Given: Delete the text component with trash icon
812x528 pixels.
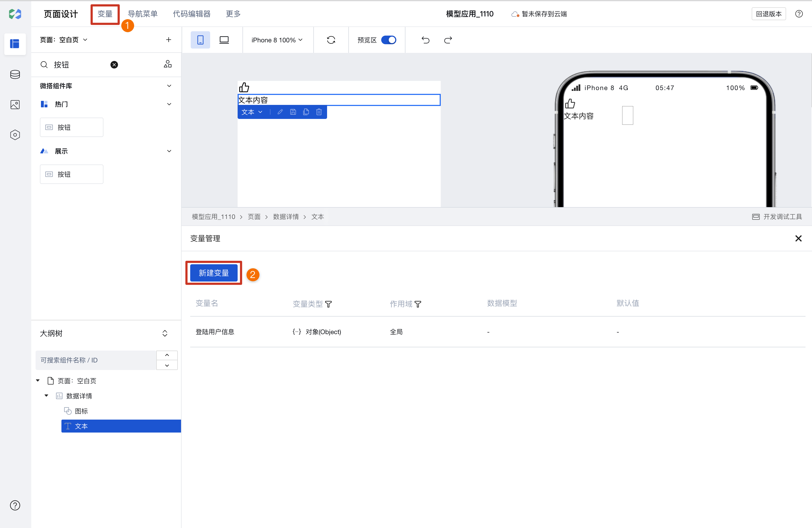Looking at the screenshot, I should pos(319,112).
